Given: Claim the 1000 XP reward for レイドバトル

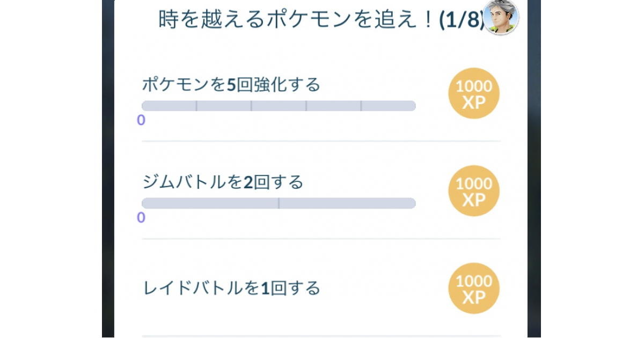Looking at the screenshot, I should point(474,288).
